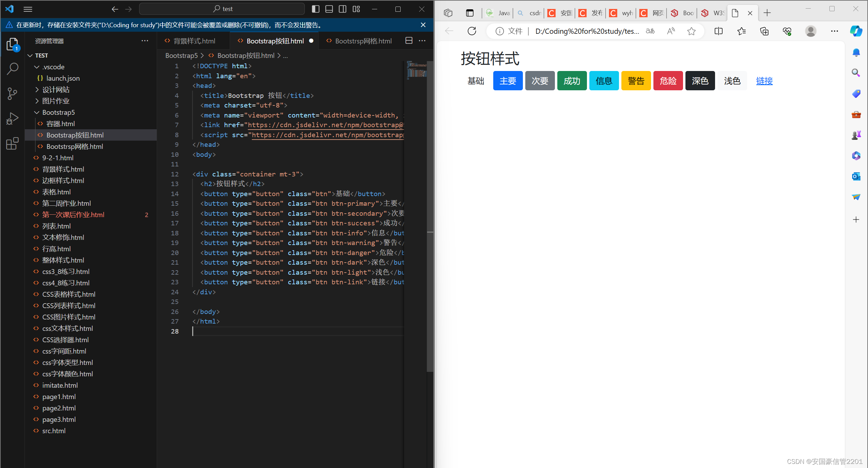Add page to favorites star icon
Viewport: 868px width, 468px height.
pyautogui.click(x=691, y=31)
